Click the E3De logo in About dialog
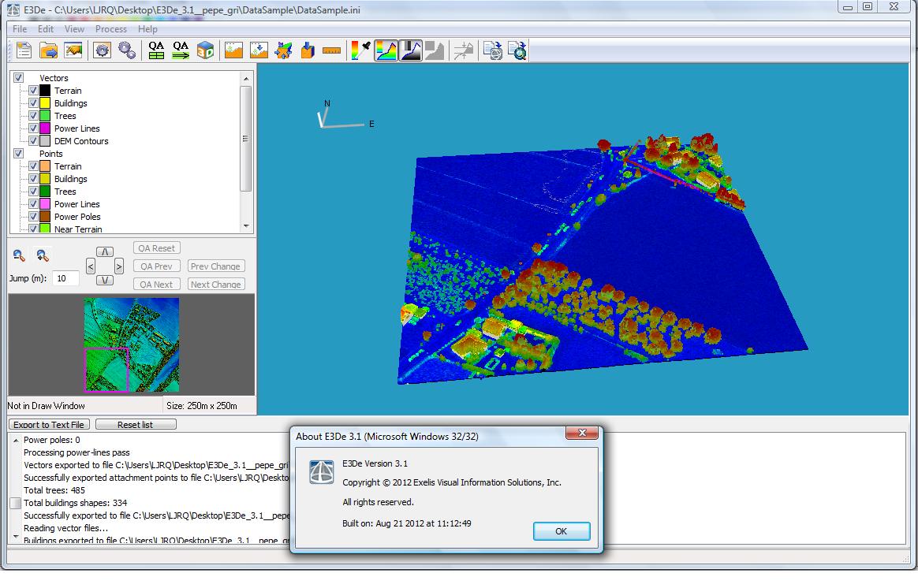This screenshot has width=918, height=588. point(322,471)
